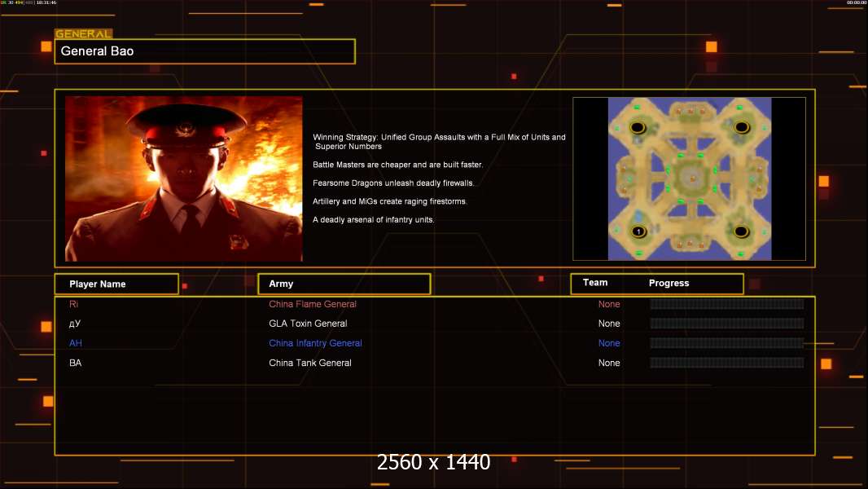868x489 pixels.
Task: Click the China Infantry General progress bar
Action: [x=727, y=343]
